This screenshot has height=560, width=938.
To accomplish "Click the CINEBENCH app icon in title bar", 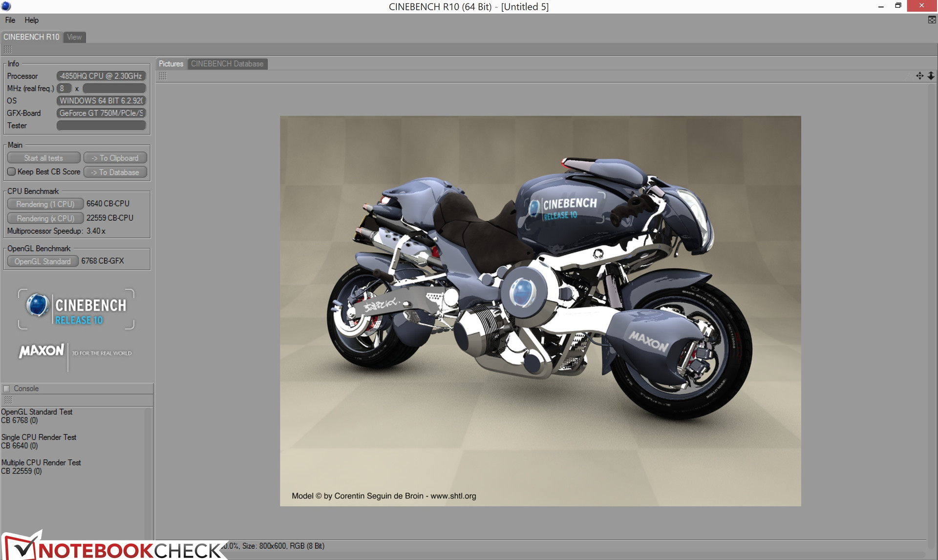I will point(6,6).
